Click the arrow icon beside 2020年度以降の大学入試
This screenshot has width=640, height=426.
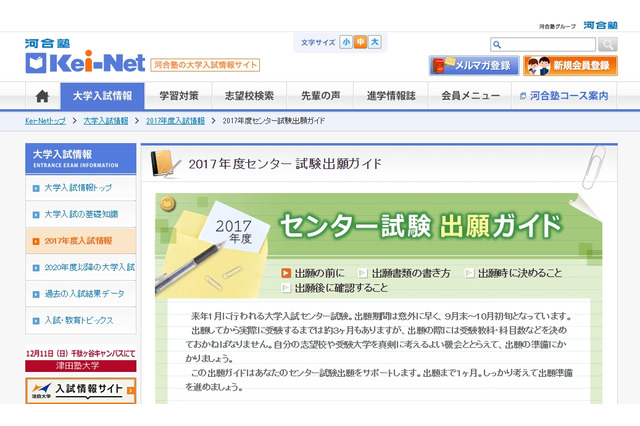click(36, 268)
